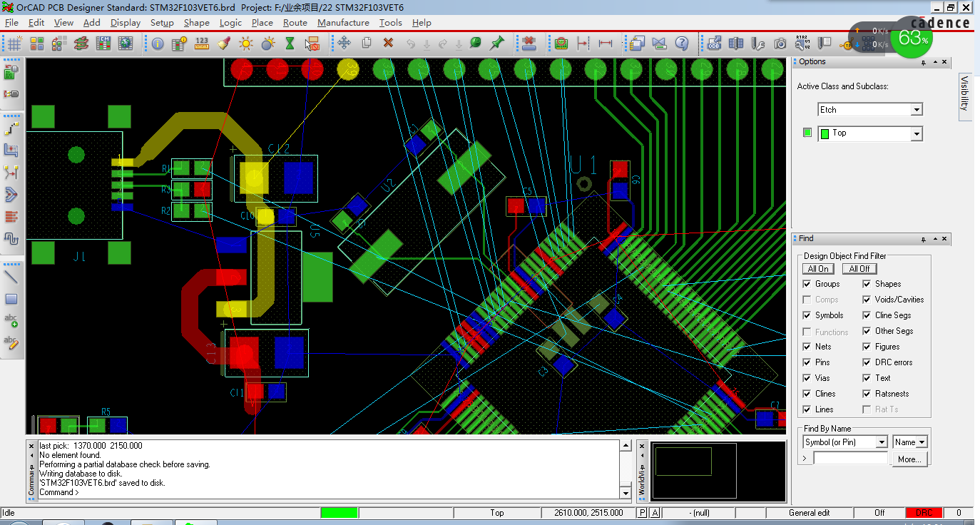Open the Manufacture menu
The height and width of the screenshot is (525, 980).
343,22
